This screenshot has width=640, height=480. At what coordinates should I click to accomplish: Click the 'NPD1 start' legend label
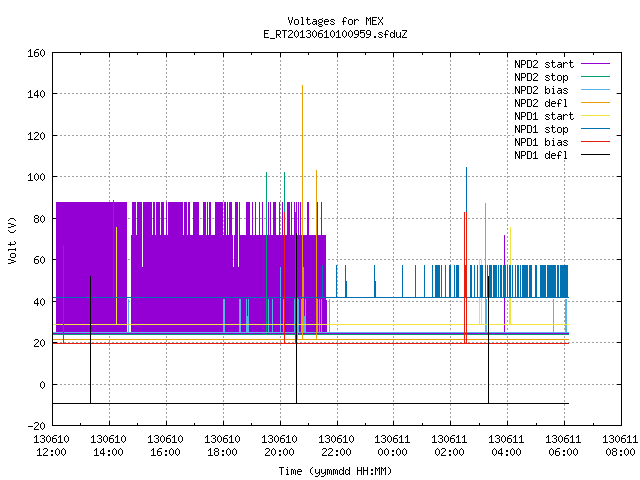point(544,116)
